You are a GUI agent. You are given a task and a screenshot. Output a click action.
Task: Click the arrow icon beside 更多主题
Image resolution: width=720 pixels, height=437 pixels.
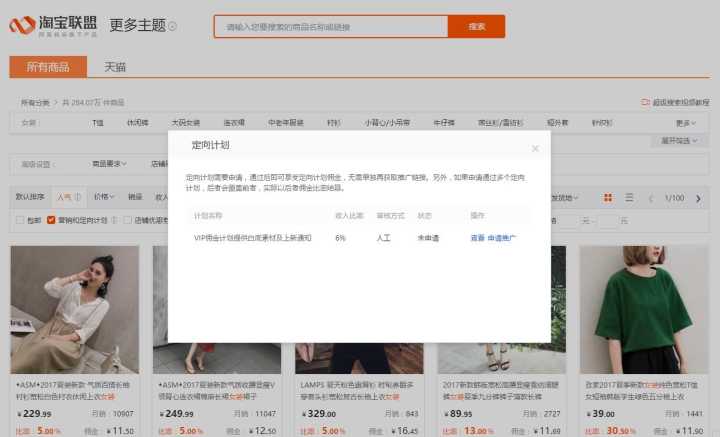[173, 27]
